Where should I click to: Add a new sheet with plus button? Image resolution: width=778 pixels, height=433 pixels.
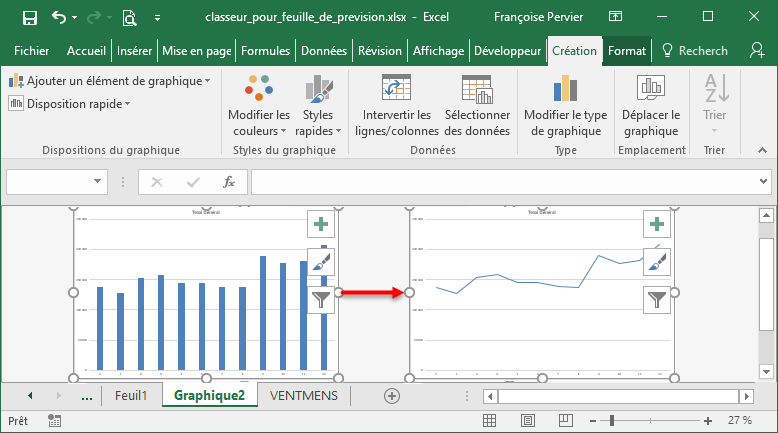click(x=392, y=396)
